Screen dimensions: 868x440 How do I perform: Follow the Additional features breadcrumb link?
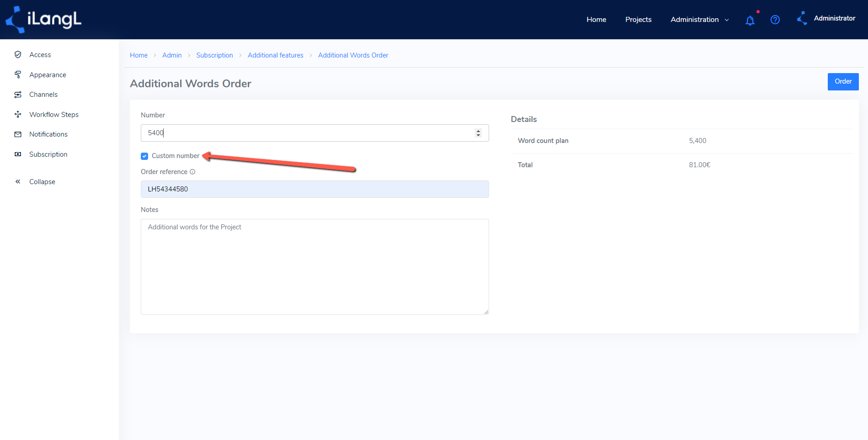275,55
